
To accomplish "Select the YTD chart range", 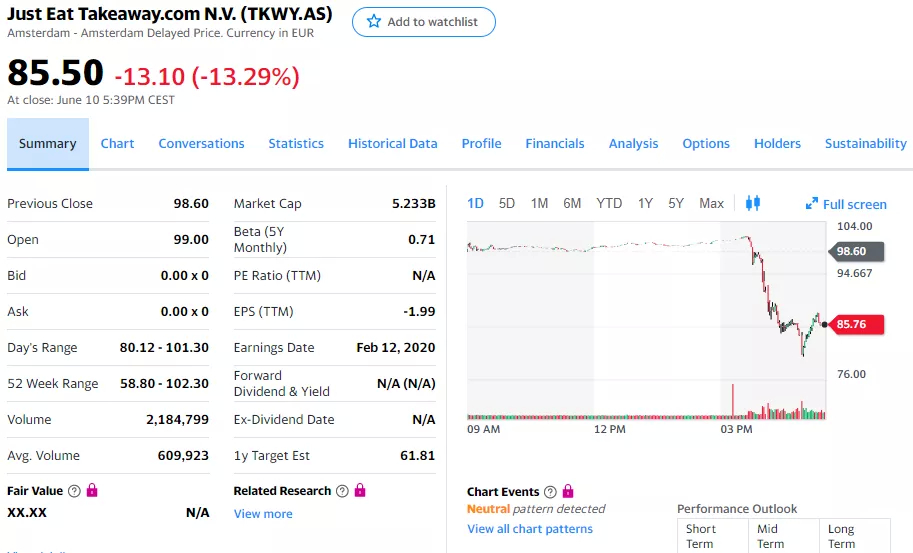I will click(x=609, y=203).
